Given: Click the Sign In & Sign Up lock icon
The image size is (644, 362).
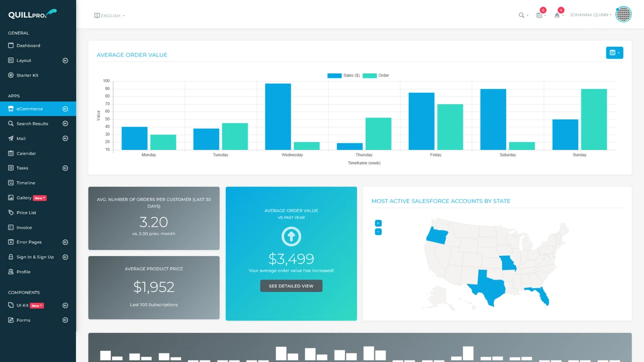Looking at the screenshot, I should pos(11,257).
